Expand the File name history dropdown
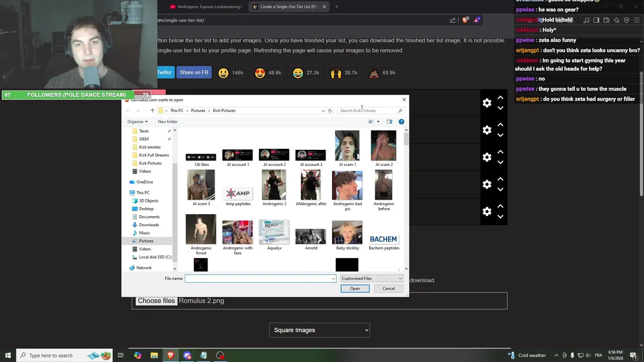The width and height of the screenshot is (644, 362). (333, 279)
